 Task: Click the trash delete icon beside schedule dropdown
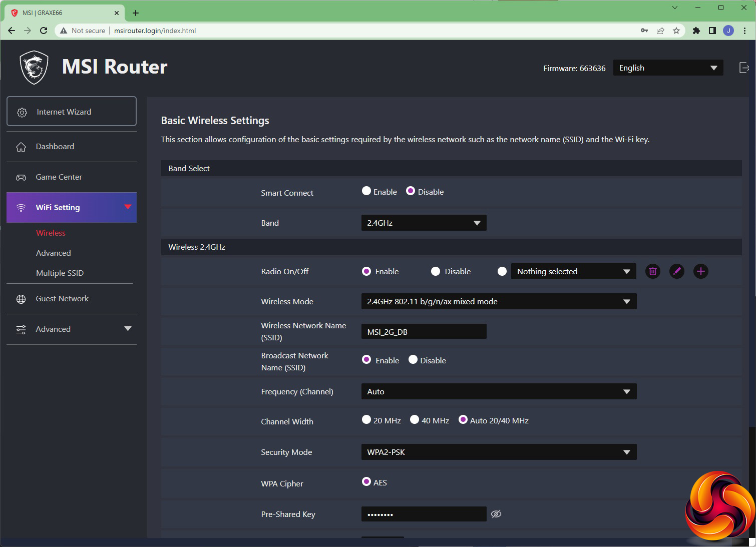[x=652, y=271]
